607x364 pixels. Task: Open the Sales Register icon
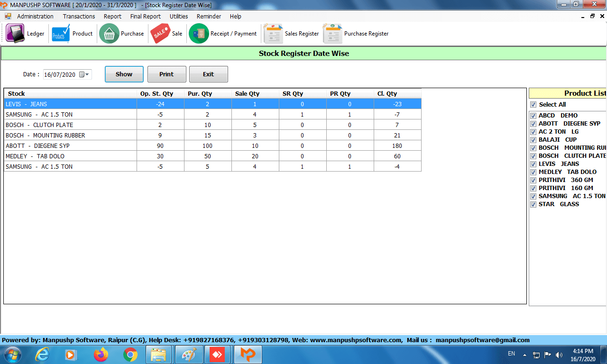click(273, 34)
